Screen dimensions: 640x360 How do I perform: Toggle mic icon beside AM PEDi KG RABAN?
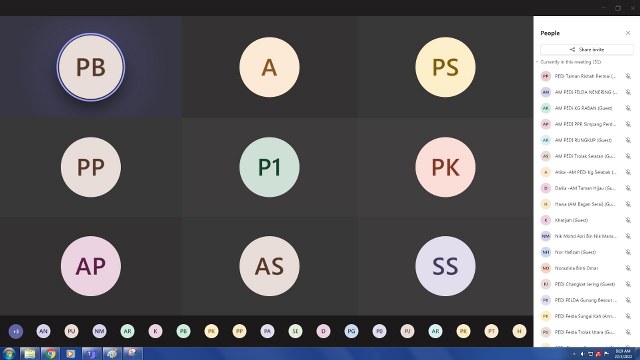click(628, 108)
